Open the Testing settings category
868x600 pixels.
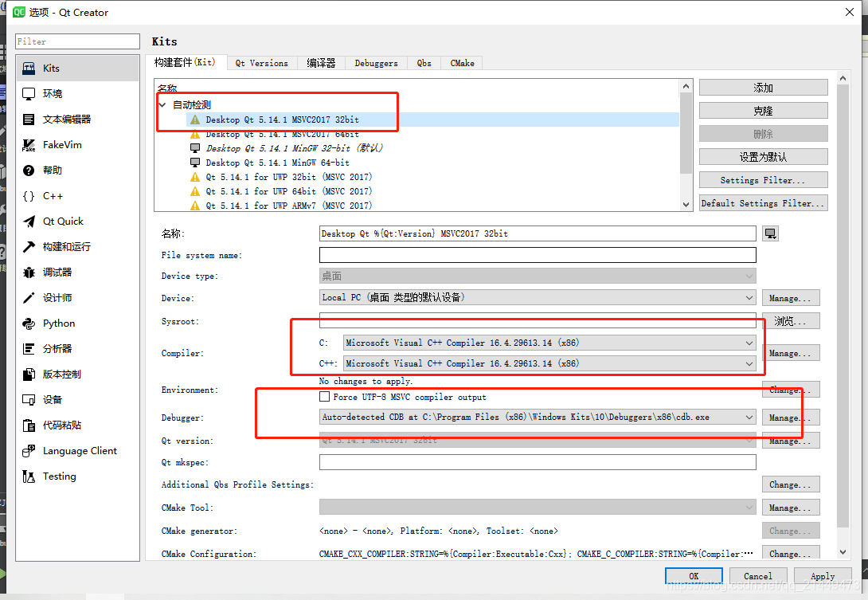point(77,476)
